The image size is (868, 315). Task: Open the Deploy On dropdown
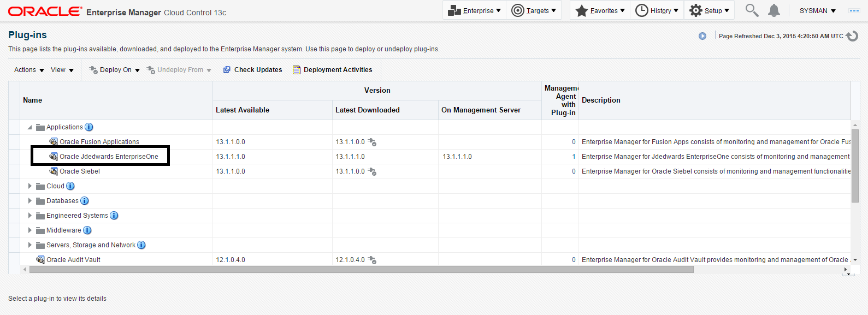click(x=114, y=70)
